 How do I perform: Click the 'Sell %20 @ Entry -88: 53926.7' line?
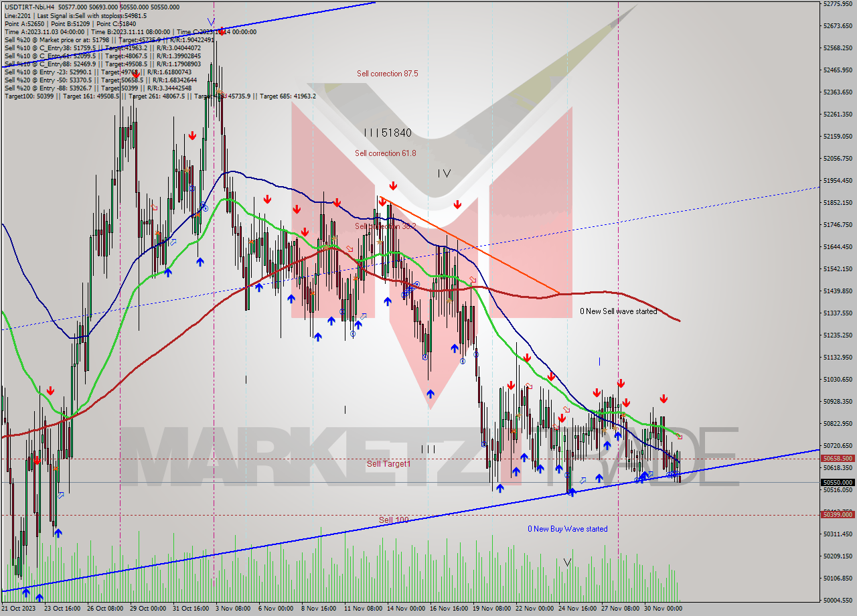[x=98, y=88]
